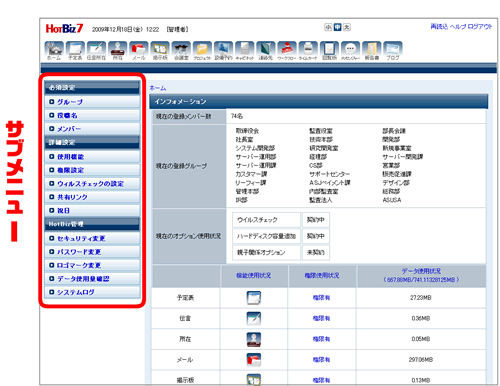Open the ワークフロー workflow icon
The height and width of the screenshot is (386, 500).
tap(287, 51)
